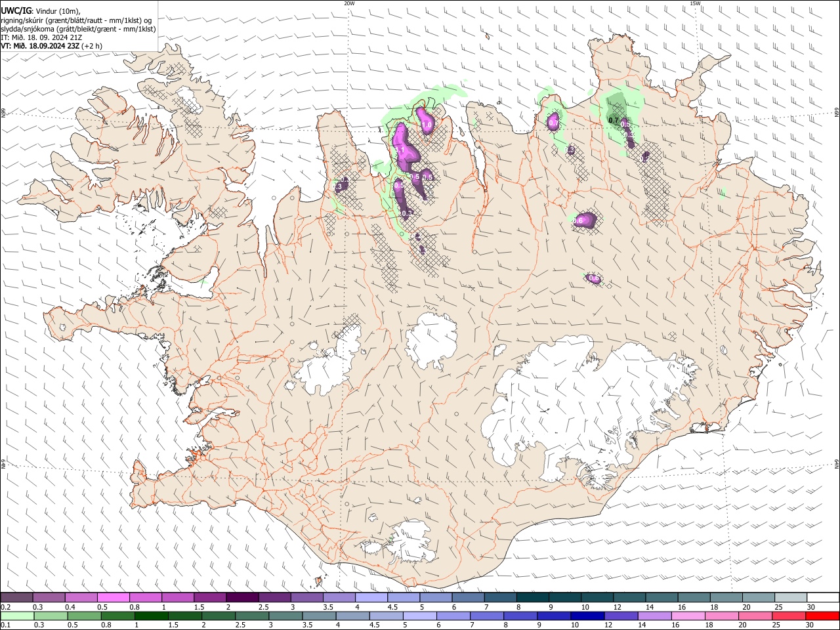Select the darkest purple 2 snow-scale swatch
Viewport: 840px width, 630px height.
coord(241,597)
